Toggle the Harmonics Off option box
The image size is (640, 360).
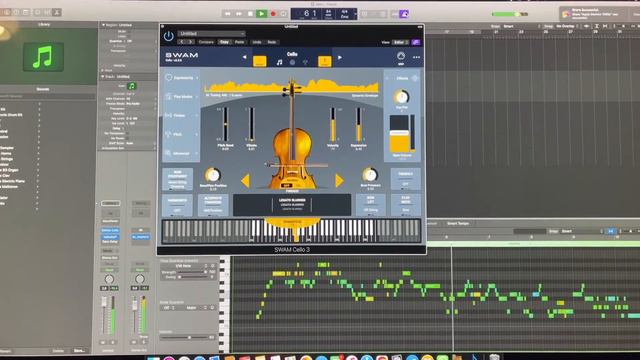click(x=177, y=205)
